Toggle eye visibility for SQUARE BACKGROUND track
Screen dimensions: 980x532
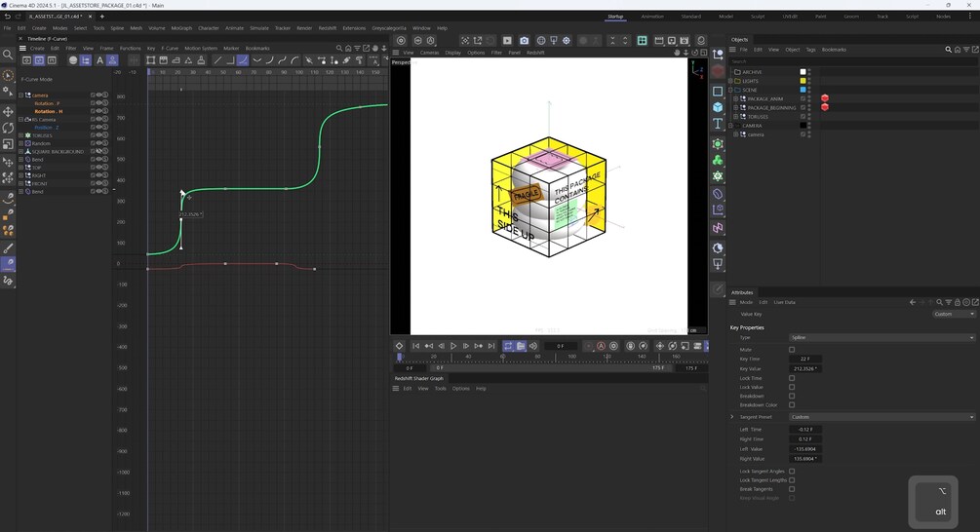click(x=98, y=151)
